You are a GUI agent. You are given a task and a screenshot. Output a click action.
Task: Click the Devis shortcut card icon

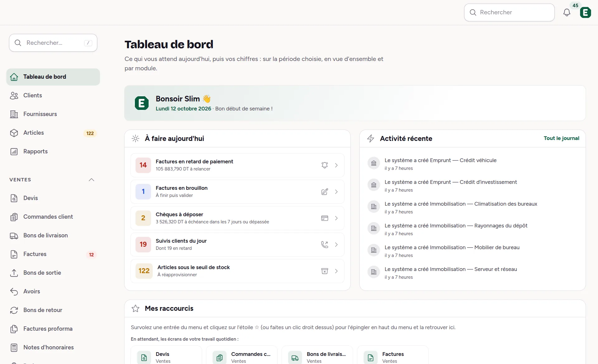pos(144,357)
